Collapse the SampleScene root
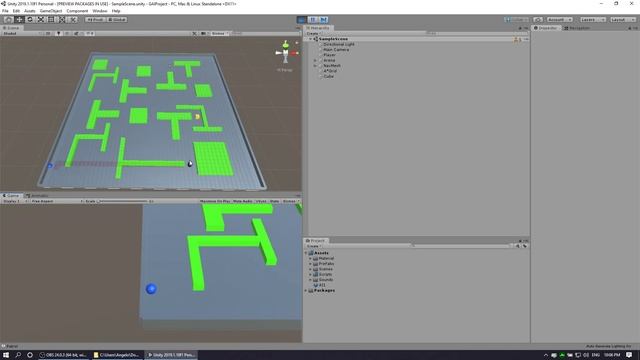Screen dimensions: 640x360 (311, 39)
